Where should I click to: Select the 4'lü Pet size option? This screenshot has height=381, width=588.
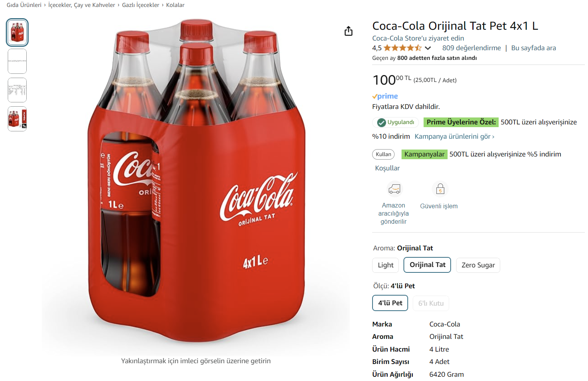390,303
